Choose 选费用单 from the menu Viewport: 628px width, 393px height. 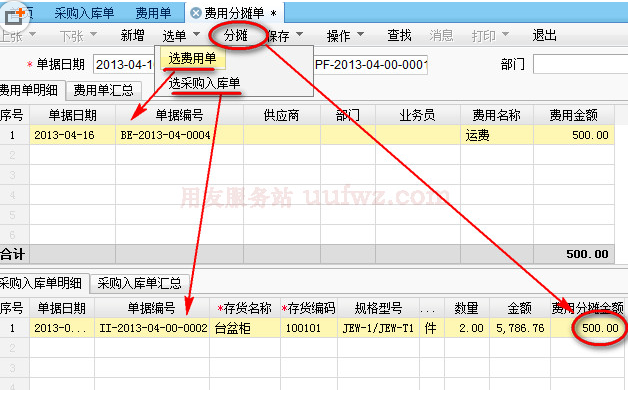(193, 59)
